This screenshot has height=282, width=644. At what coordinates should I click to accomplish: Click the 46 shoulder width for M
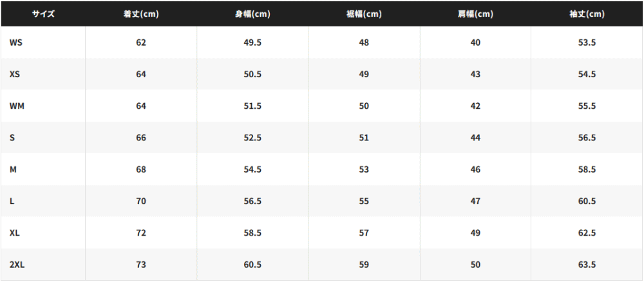click(475, 169)
